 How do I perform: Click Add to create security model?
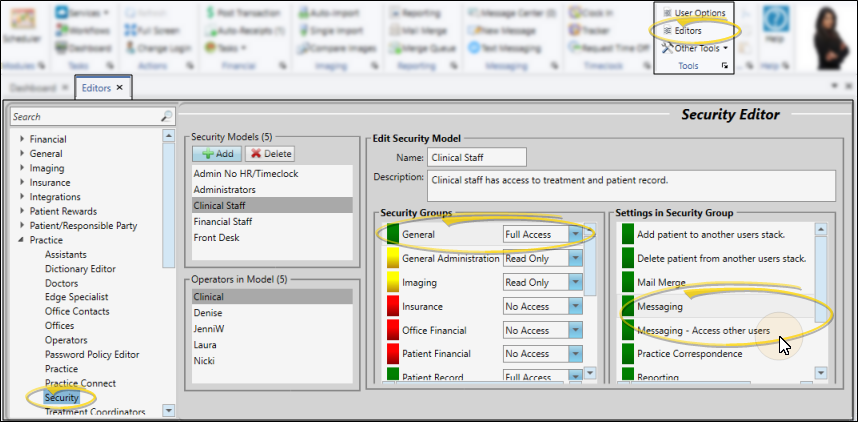(x=216, y=154)
